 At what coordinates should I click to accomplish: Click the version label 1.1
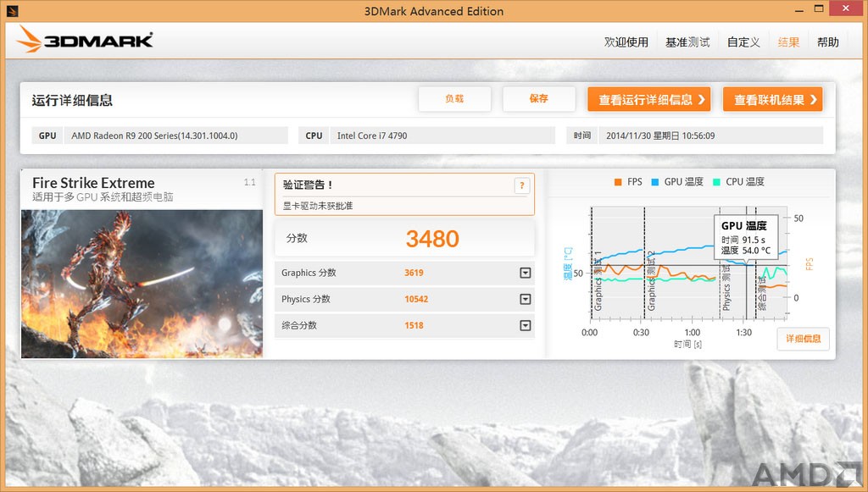(250, 182)
